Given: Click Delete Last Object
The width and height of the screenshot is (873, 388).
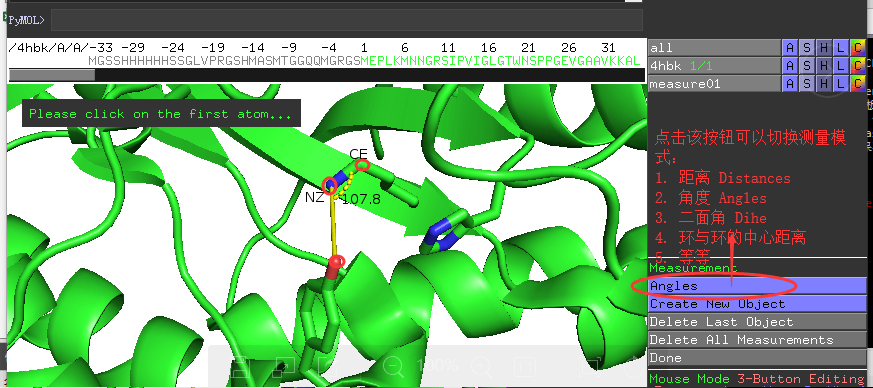Looking at the screenshot, I should (x=758, y=322).
